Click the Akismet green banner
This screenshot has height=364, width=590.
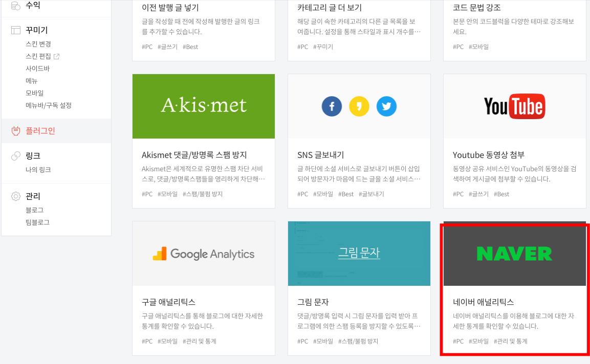pyautogui.click(x=204, y=106)
